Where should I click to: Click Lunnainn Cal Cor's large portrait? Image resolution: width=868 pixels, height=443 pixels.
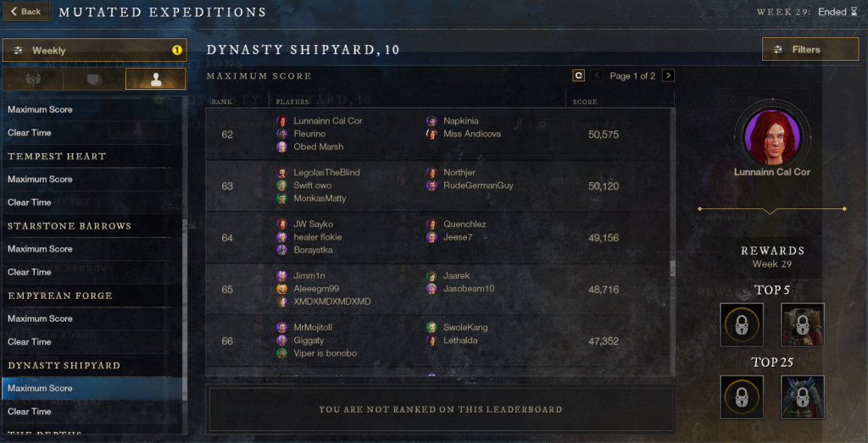771,135
